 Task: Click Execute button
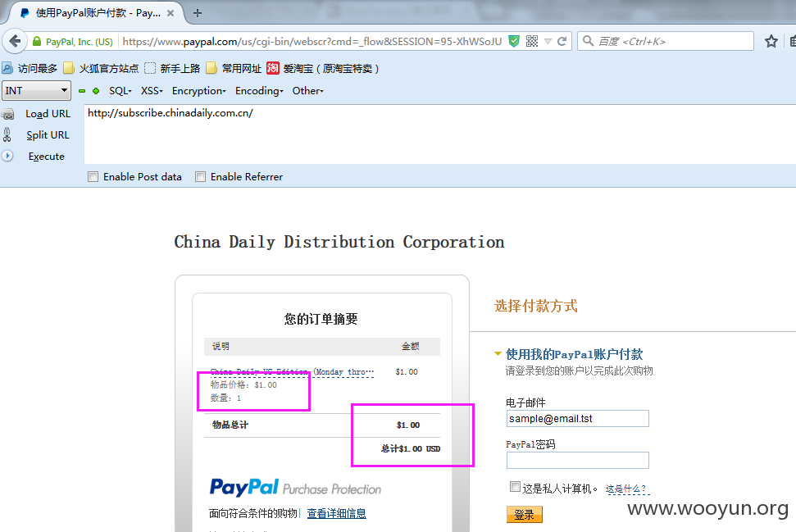pyautogui.click(x=46, y=157)
